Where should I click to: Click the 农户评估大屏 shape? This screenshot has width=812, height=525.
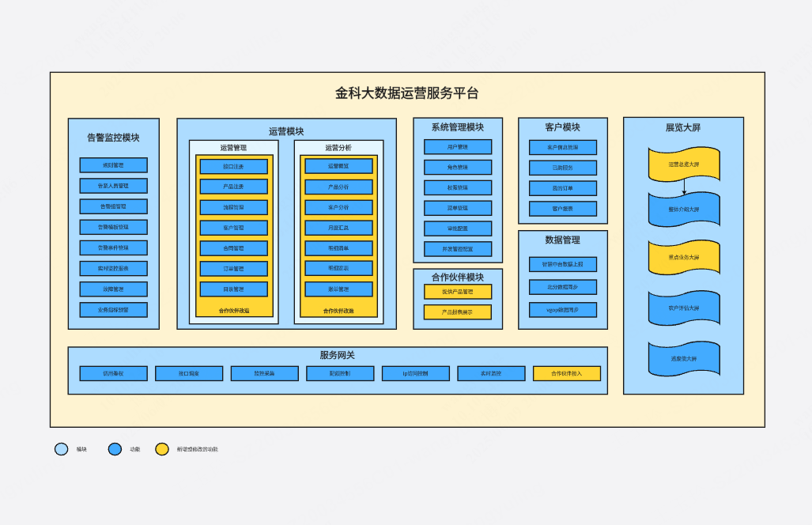click(684, 308)
